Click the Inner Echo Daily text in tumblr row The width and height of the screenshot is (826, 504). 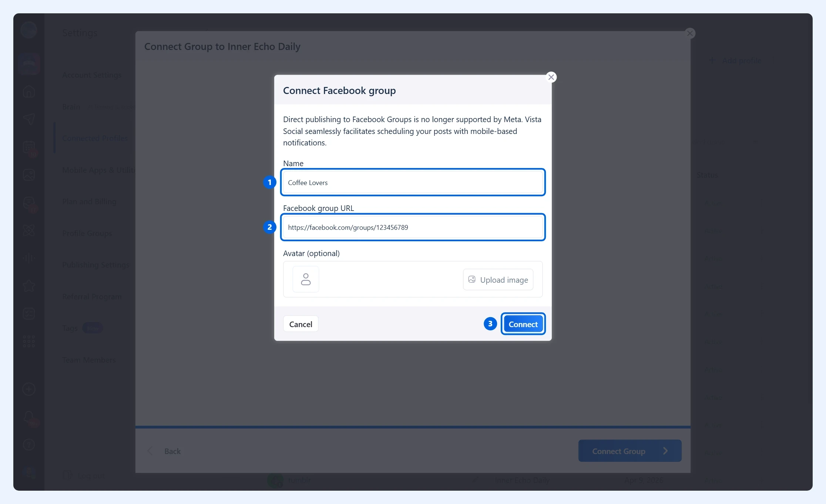[522, 480]
